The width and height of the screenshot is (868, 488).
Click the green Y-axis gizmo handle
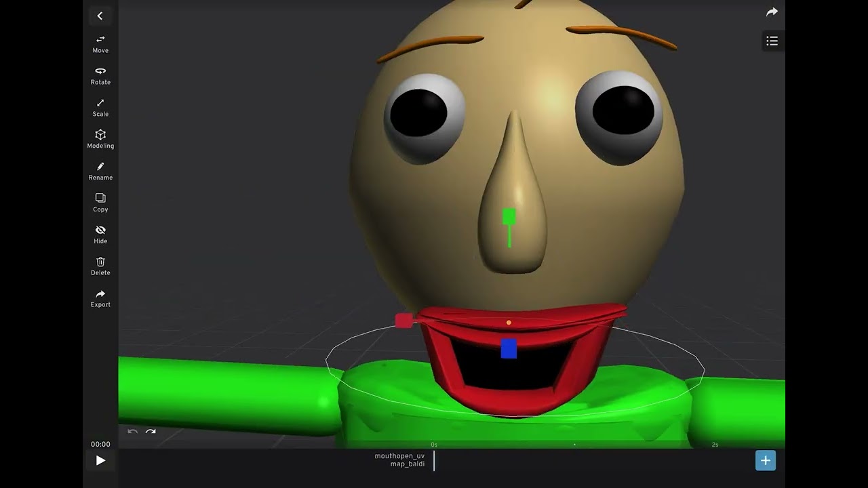coord(509,217)
